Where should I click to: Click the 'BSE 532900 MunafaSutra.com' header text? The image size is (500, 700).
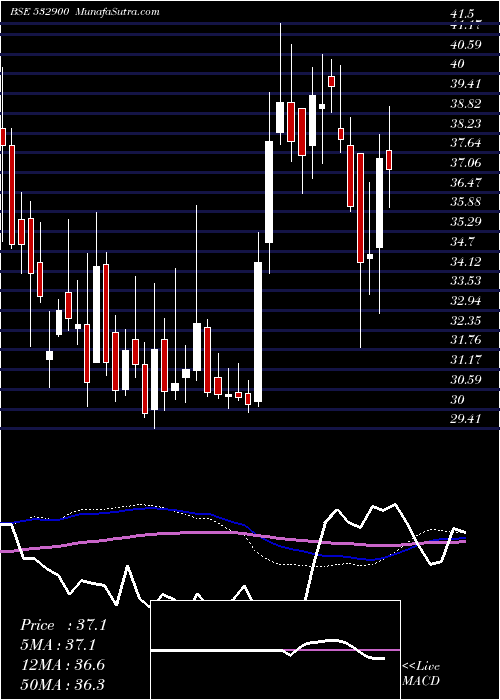coord(85,12)
